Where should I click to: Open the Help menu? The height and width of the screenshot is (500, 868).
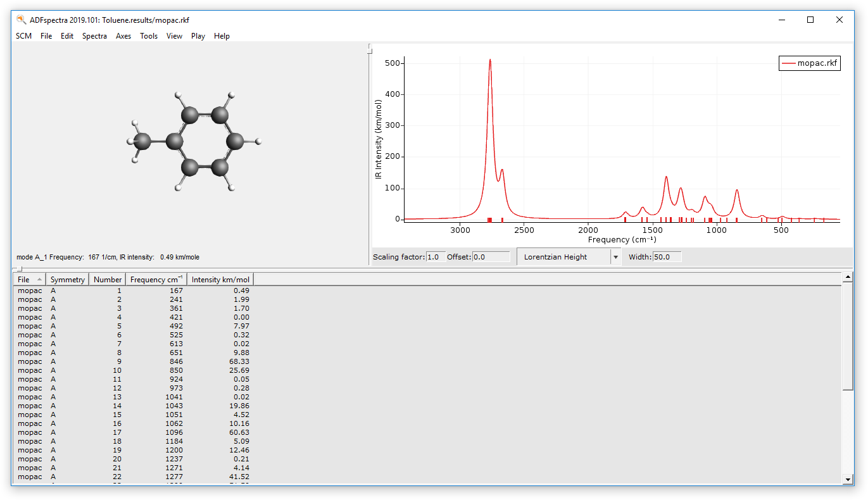coord(222,36)
